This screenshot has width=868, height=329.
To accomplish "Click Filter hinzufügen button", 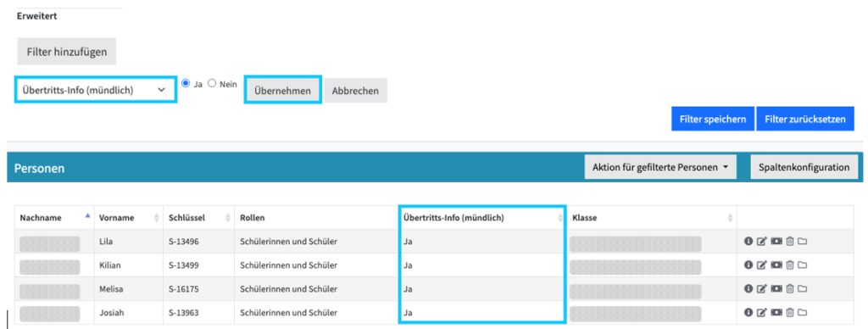I will click(x=66, y=52).
